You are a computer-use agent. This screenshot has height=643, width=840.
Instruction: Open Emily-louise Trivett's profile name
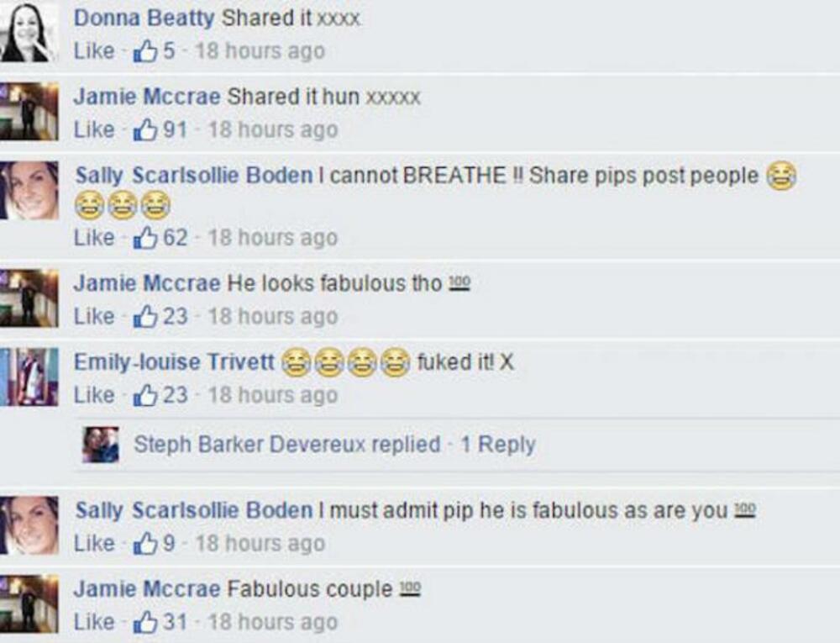pos(174,362)
